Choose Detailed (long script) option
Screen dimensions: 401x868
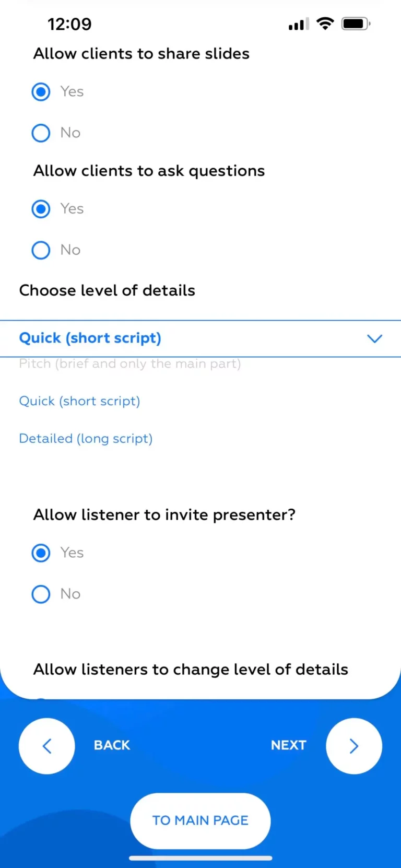coord(86,439)
